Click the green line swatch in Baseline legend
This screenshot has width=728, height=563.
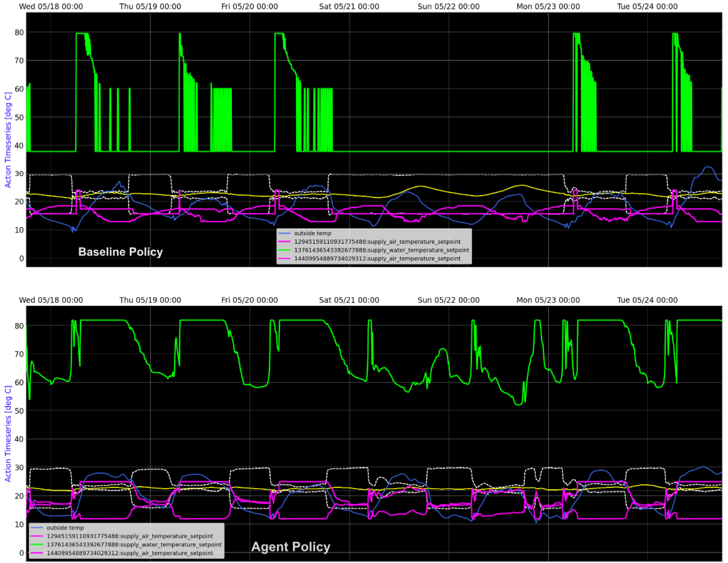pos(286,250)
